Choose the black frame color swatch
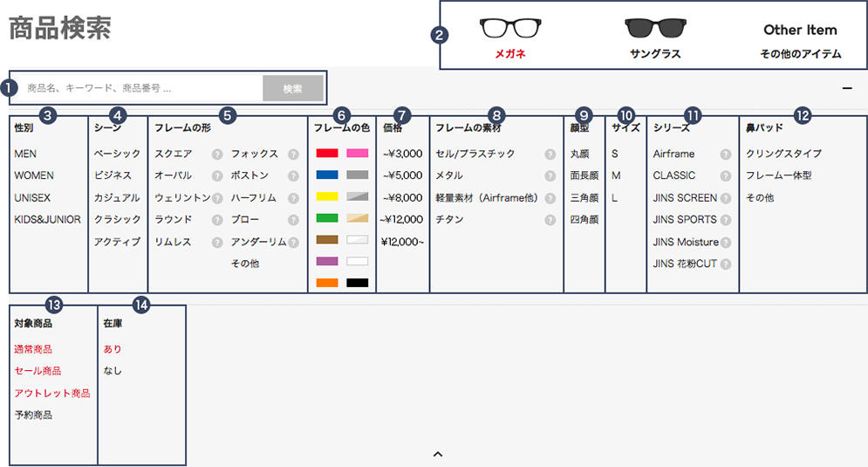 click(358, 283)
